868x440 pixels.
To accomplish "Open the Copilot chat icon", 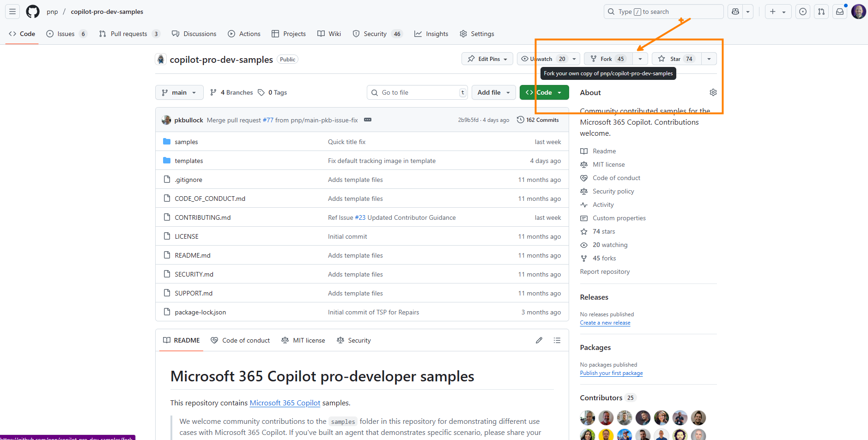I will coord(735,12).
